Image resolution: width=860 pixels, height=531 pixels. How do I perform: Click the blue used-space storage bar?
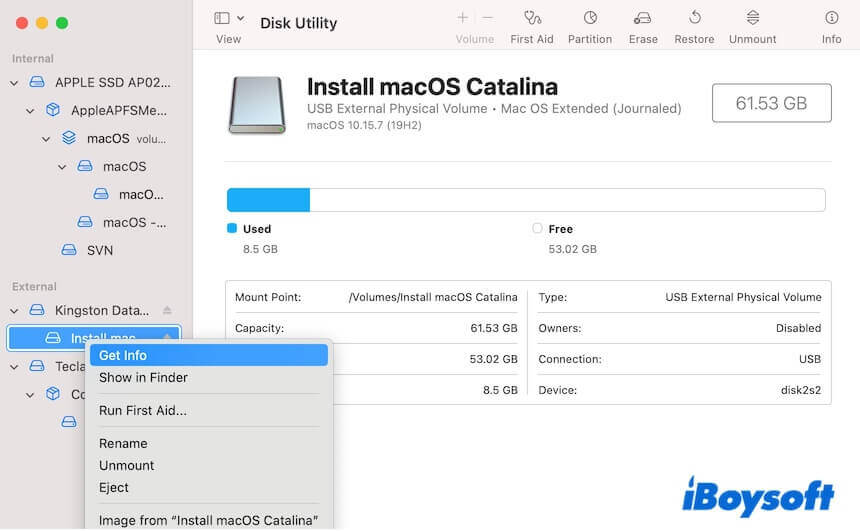[x=268, y=200]
